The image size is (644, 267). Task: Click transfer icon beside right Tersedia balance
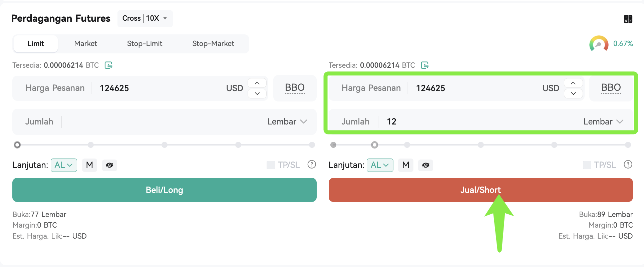(424, 65)
